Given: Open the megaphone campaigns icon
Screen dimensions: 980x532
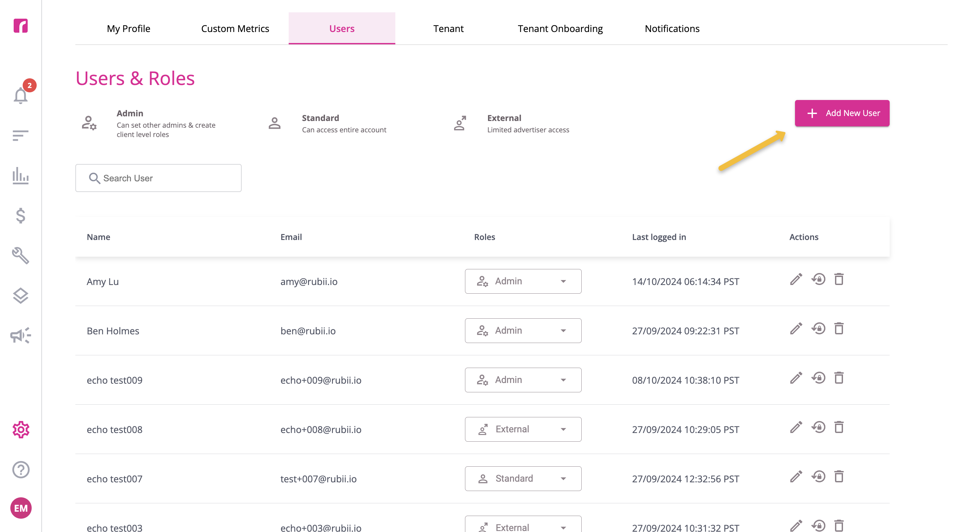Looking at the screenshot, I should (21, 335).
